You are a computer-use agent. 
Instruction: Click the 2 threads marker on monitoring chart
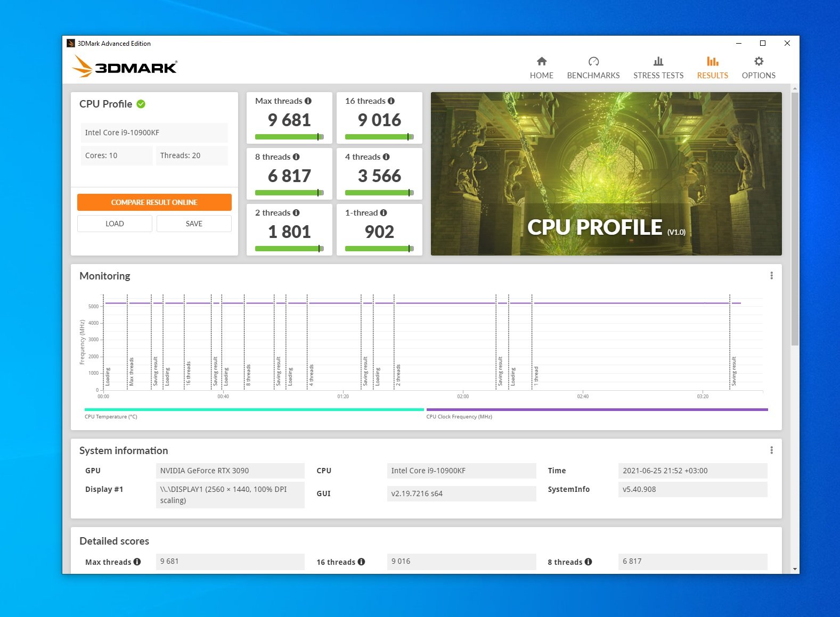pyautogui.click(x=398, y=375)
